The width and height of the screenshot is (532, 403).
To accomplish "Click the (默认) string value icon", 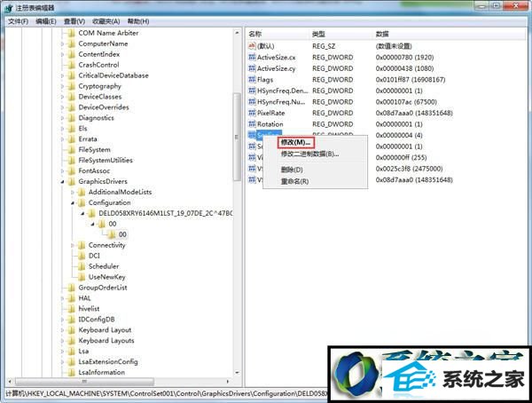I will click(252, 46).
